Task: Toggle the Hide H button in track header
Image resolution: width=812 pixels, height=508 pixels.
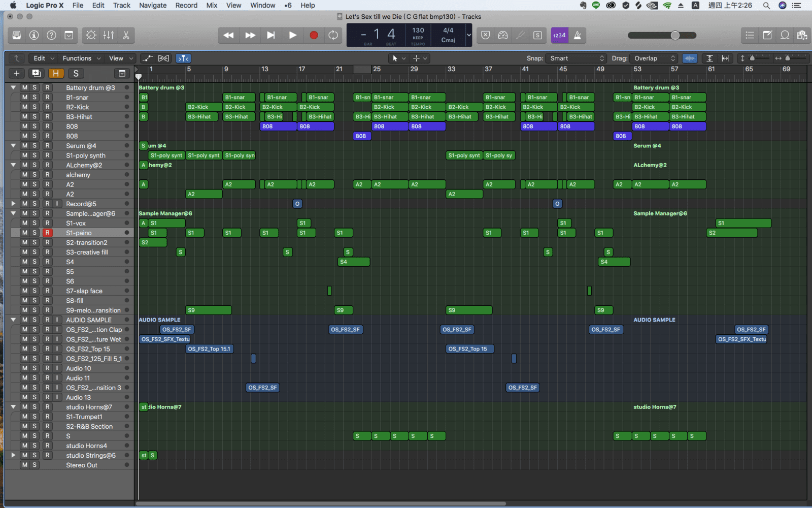Action: 56,73
